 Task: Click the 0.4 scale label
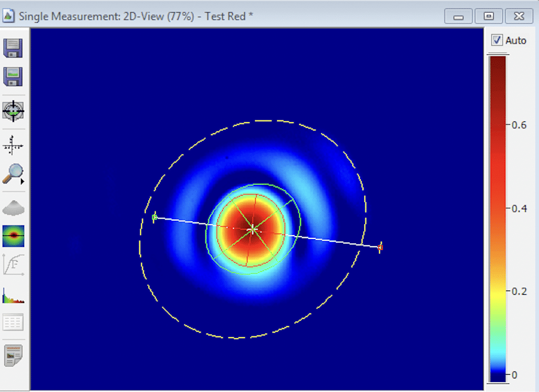coord(519,209)
